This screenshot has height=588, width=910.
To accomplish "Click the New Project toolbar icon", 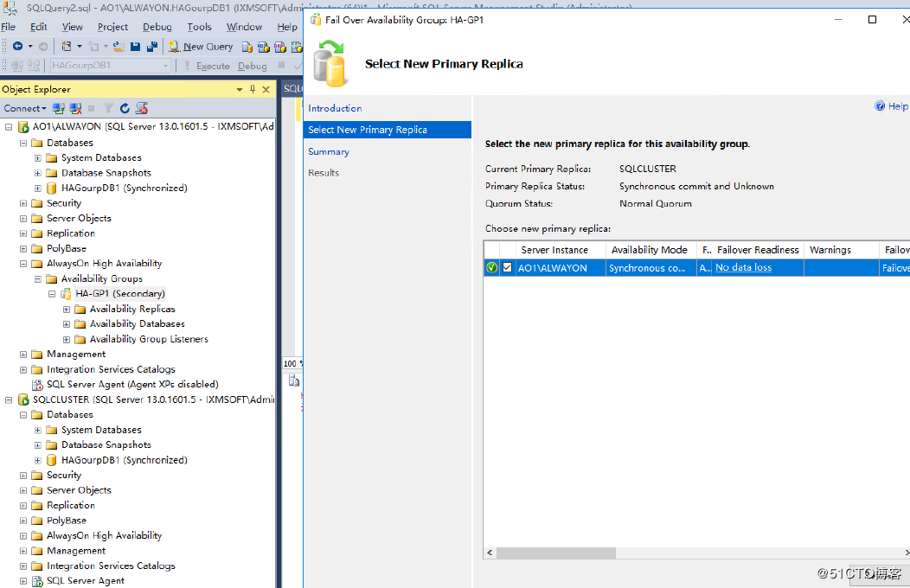I will tap(66, 47).
